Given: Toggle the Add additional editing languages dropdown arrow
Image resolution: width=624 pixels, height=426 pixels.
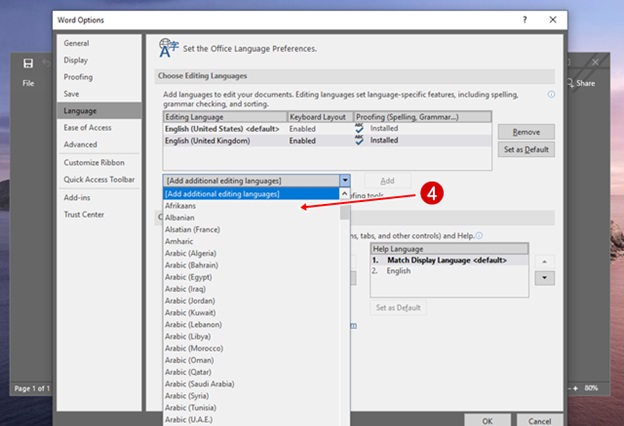Looking at the screenshot, I should pos(345,181).
